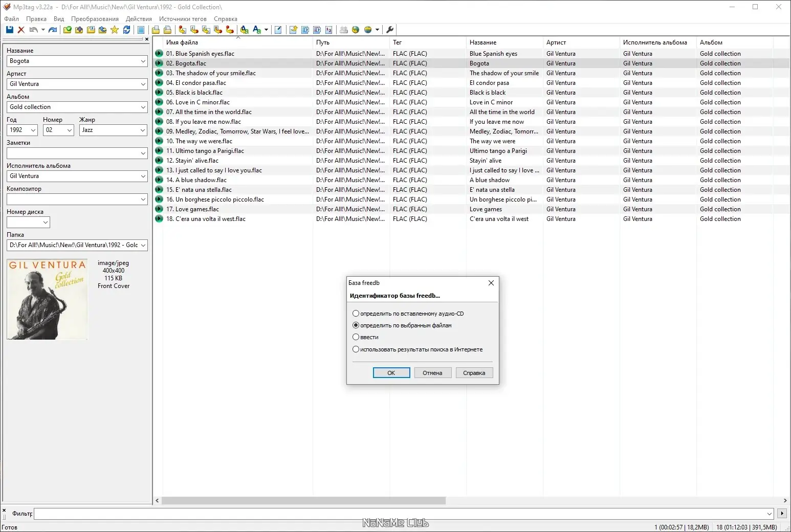
Task: Click the Save tag floppy disk icon
Action: pos(9,30)
